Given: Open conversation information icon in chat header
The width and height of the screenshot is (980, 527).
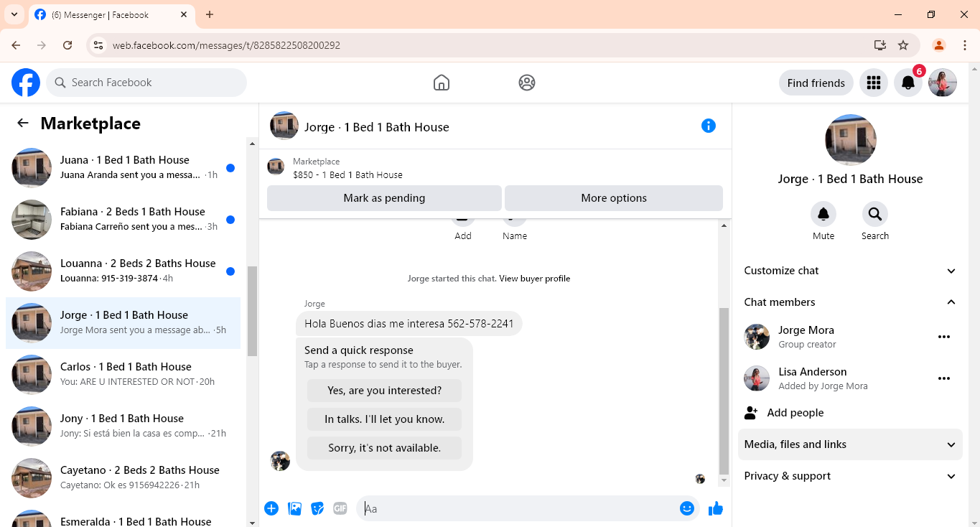Looking at the screenshot, I should coord(709,126).
